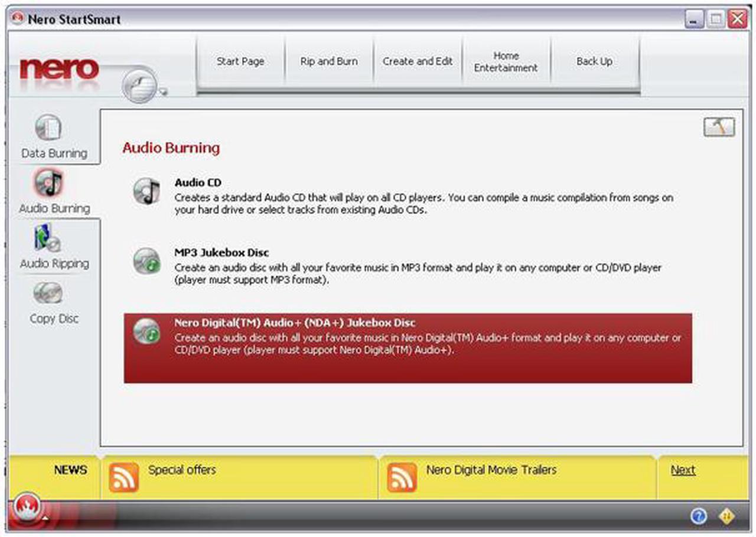The height and width of the screenshot is (537, 756).
Task: Select the Nero Digital Audio+ Jukebox Disc title
Action: pyautogui.click(x=295, y=323)
